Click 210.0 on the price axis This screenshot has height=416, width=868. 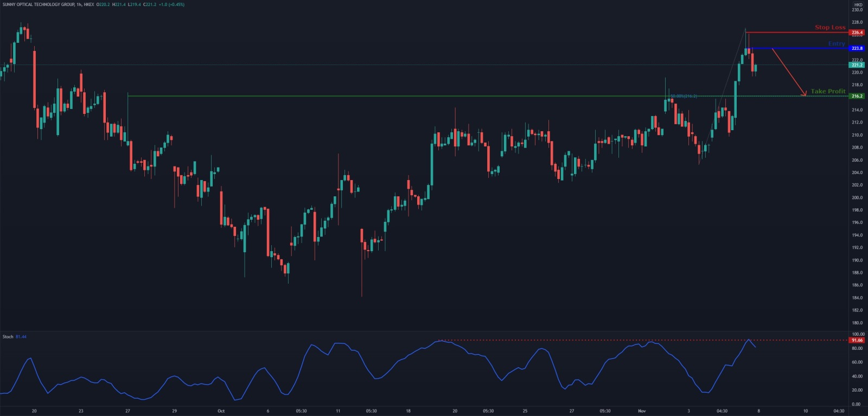pos(857,135)
